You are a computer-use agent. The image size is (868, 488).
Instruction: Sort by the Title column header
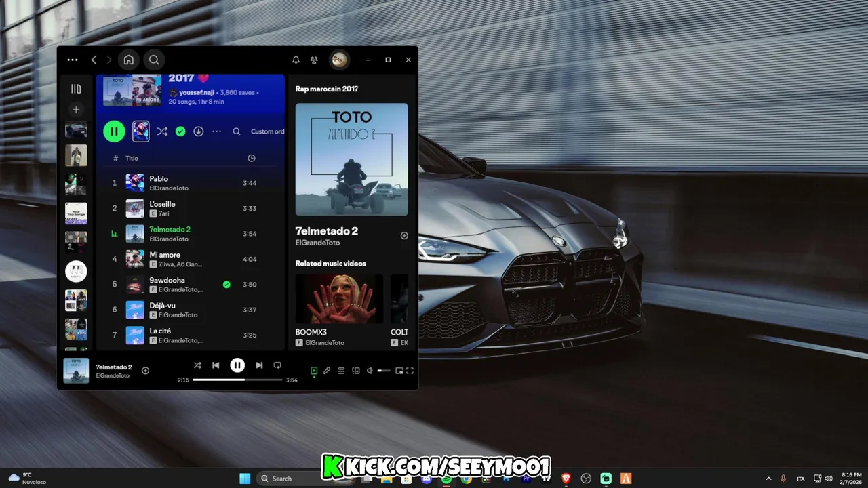(x=132, y=158)
